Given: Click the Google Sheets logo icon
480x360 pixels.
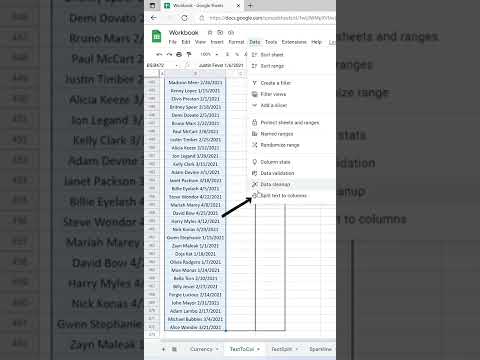Looking at the screenshot, I should 156,36.
